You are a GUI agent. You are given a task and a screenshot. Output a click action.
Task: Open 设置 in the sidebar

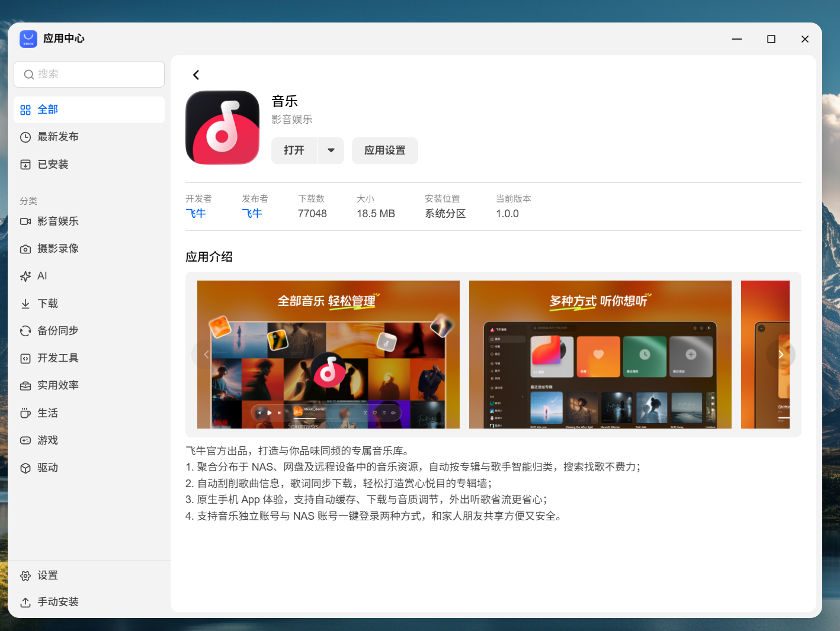[x=89, y=575]
